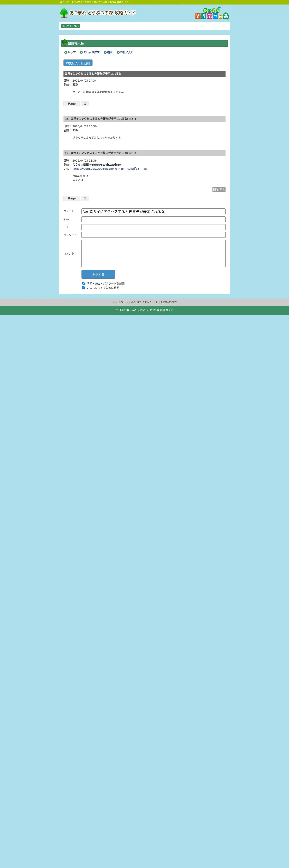Click the 削除/修正 button
Screen dimensions: 289x868
click(x=219, y=190)
